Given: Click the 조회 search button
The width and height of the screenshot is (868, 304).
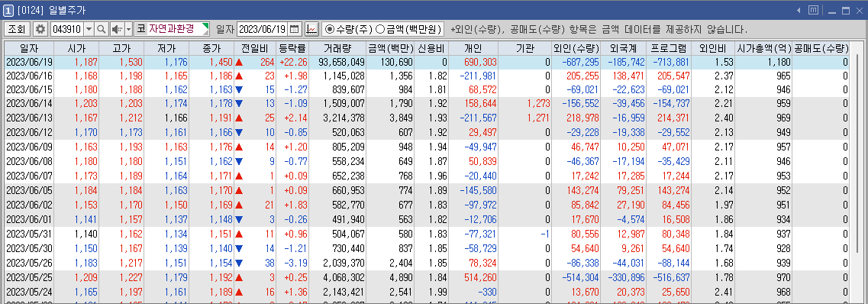Looking at the screenshot, I should tap(17, 29).
